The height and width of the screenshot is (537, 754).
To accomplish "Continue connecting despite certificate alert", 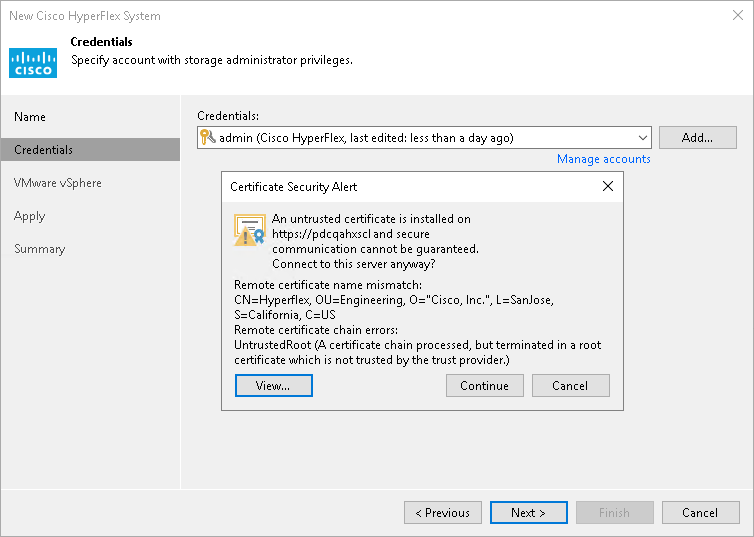I will click(484, 386).
